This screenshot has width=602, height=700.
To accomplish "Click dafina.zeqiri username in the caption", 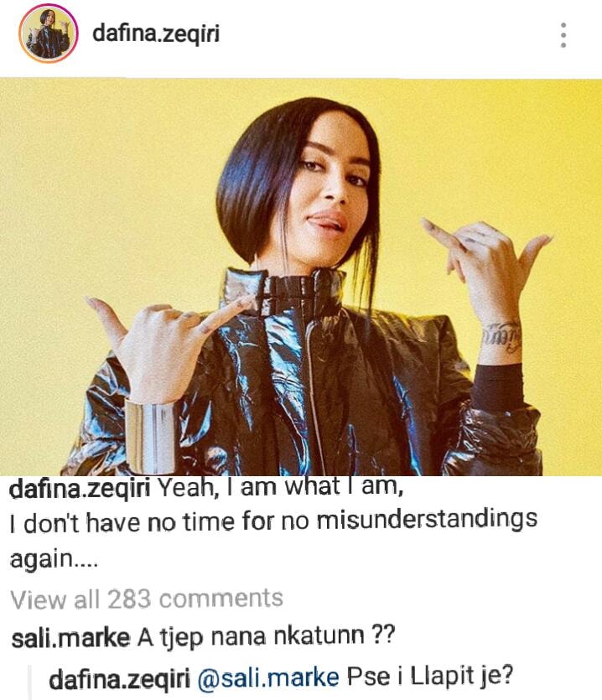I will pos(80,489).
